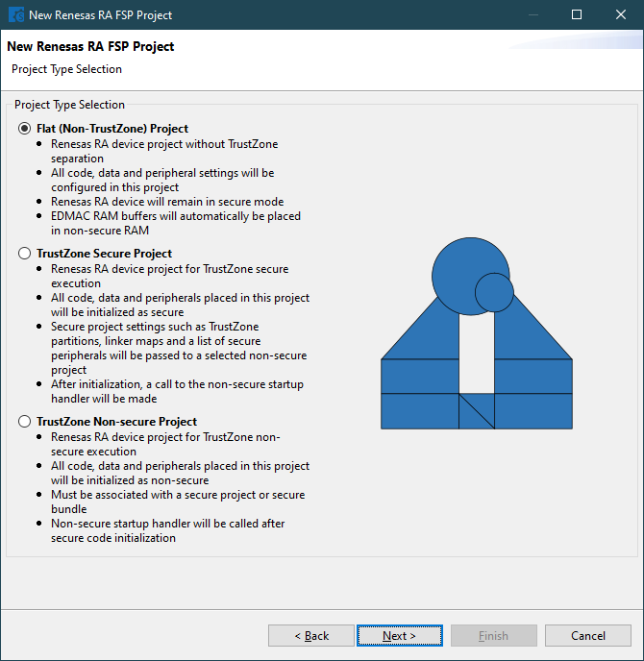The height and width of the screenshot is (661, 644).
Task: Click the Project Type Selection group box label
Action: pyautogui.click(x=69, y=105)
